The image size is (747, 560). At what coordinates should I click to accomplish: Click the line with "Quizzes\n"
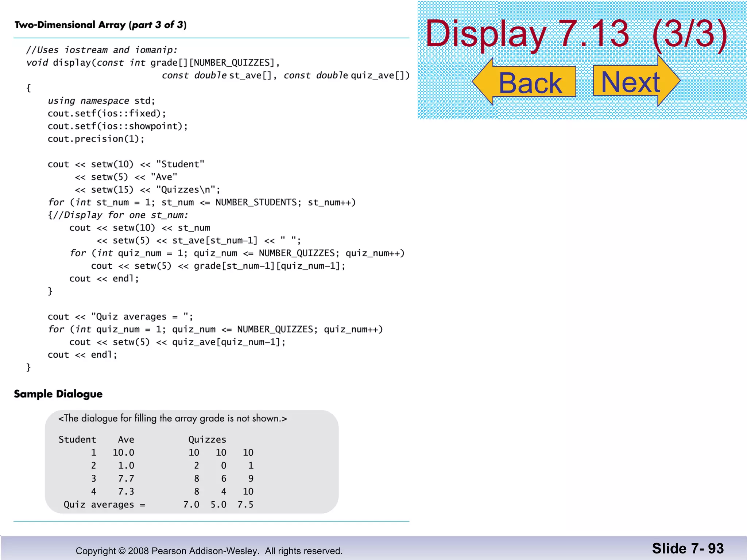tap(147, 190)
